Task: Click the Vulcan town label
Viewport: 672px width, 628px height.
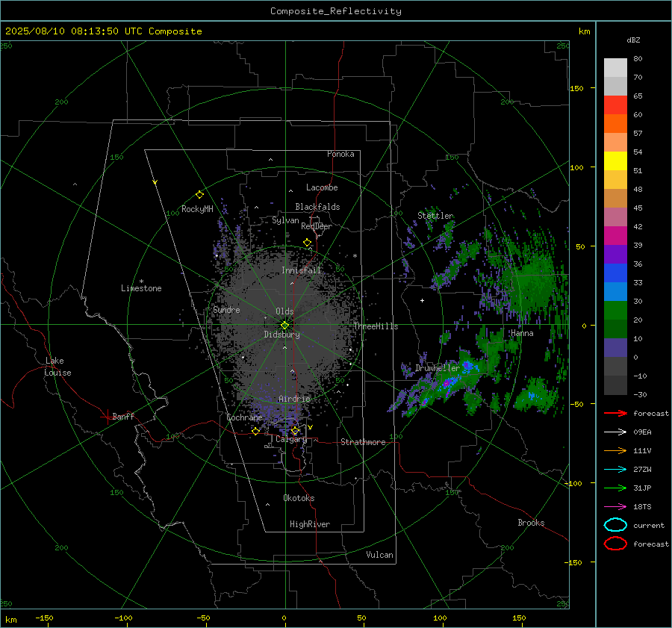Action: pos(379,555)
